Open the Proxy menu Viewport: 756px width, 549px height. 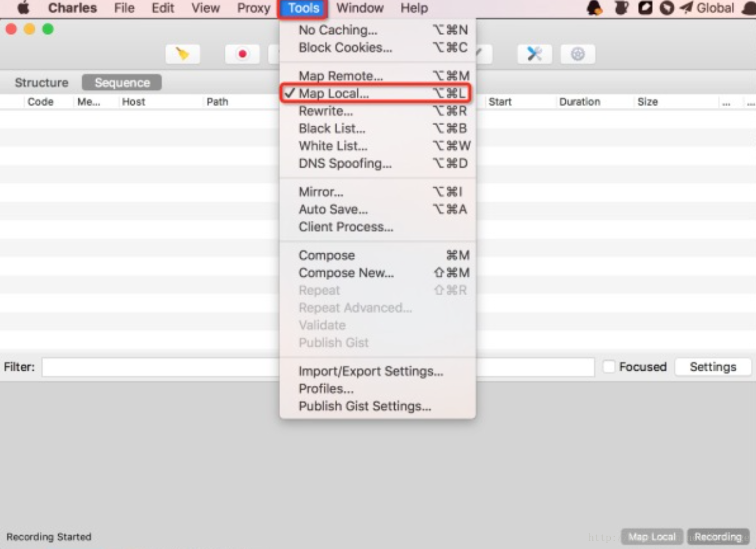pyautogui.click(x=254, y=8)
